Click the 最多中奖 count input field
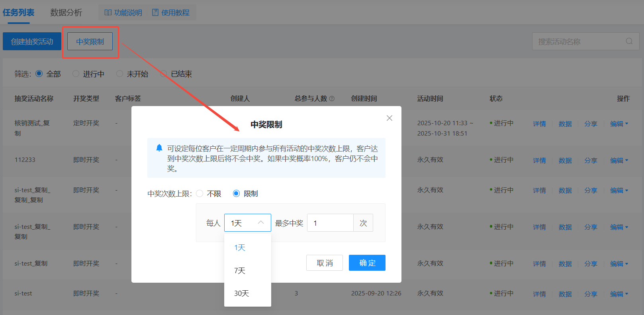 point(330,223)
